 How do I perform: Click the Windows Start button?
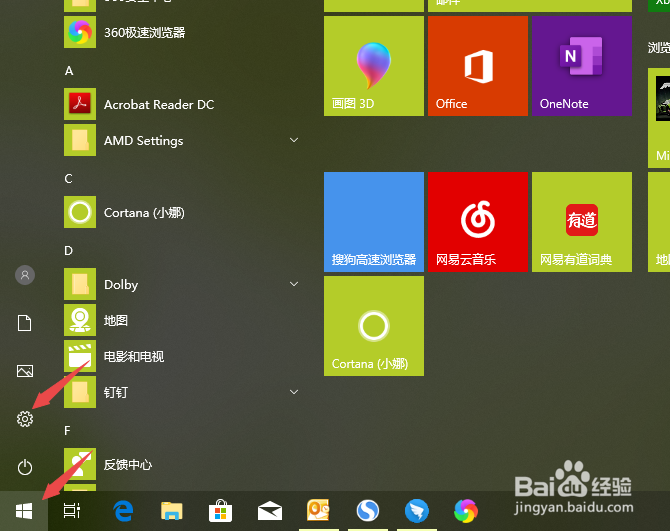[24, 511]
